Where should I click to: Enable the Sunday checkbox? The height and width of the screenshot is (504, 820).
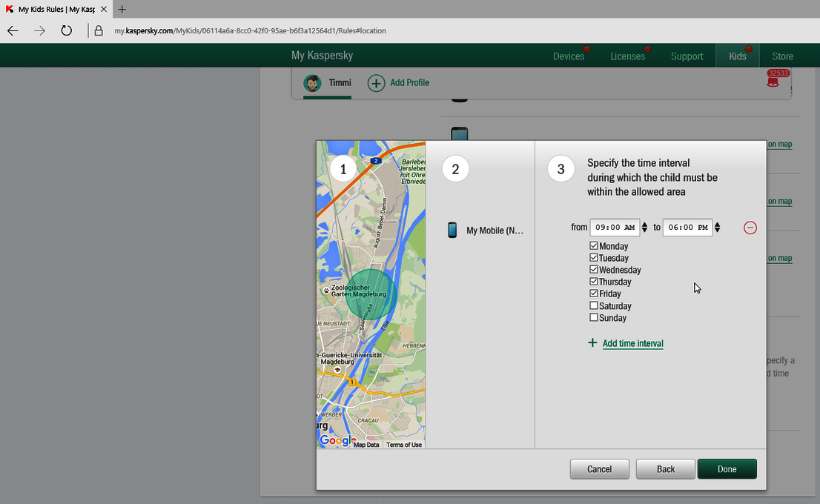point(594,318)
